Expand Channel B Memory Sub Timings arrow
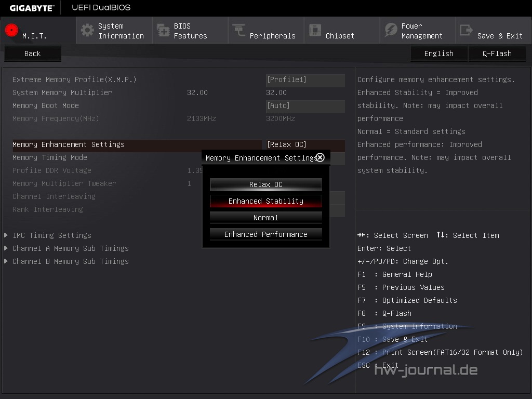Image resolution: width=532 pixels, height=399 pixels. (6, 261)
